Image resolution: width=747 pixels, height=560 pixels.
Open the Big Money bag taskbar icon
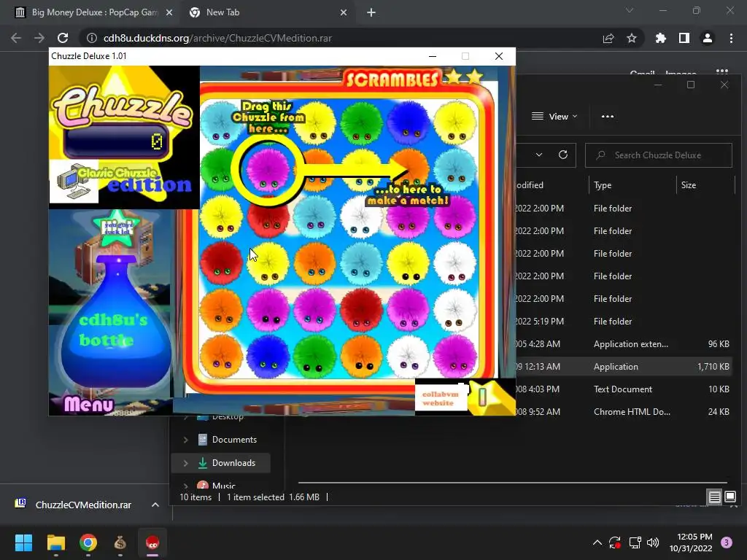tap(120, 542)
